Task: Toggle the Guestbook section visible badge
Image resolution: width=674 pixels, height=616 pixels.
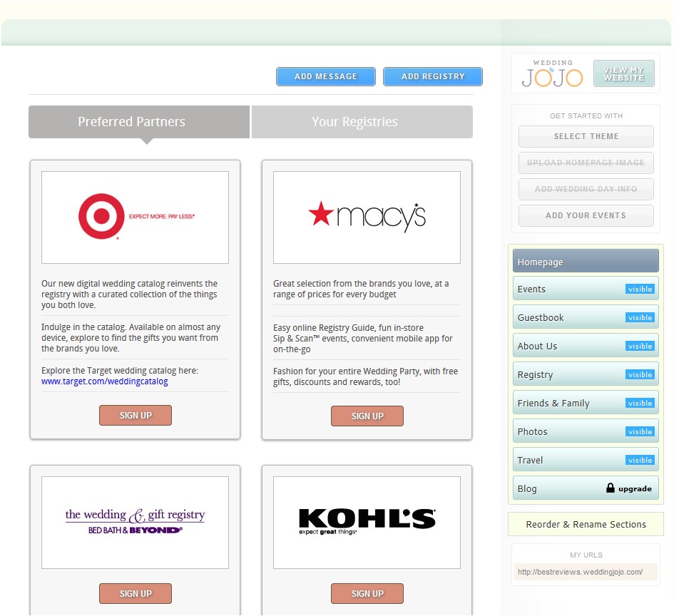Action: tap(640, 318)
